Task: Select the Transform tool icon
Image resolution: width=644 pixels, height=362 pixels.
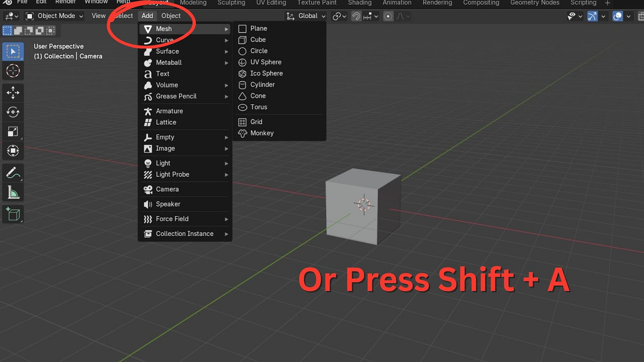Action: [13, 151]
